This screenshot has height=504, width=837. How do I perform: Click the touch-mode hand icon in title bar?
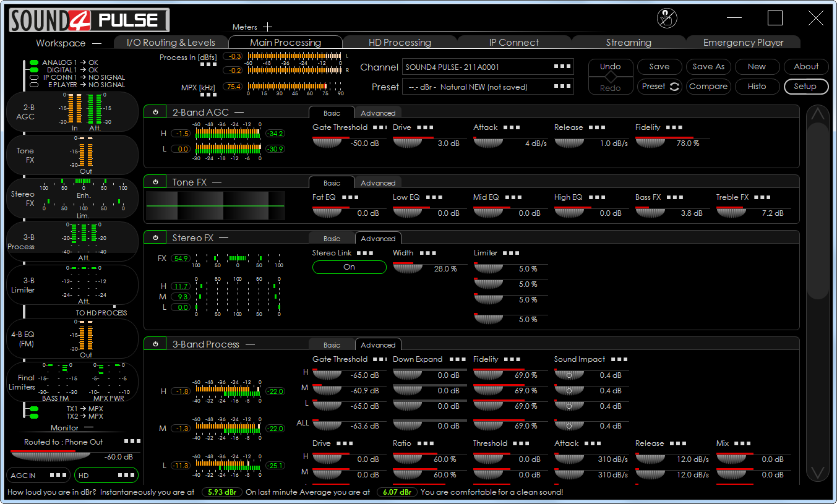[667, 18]
